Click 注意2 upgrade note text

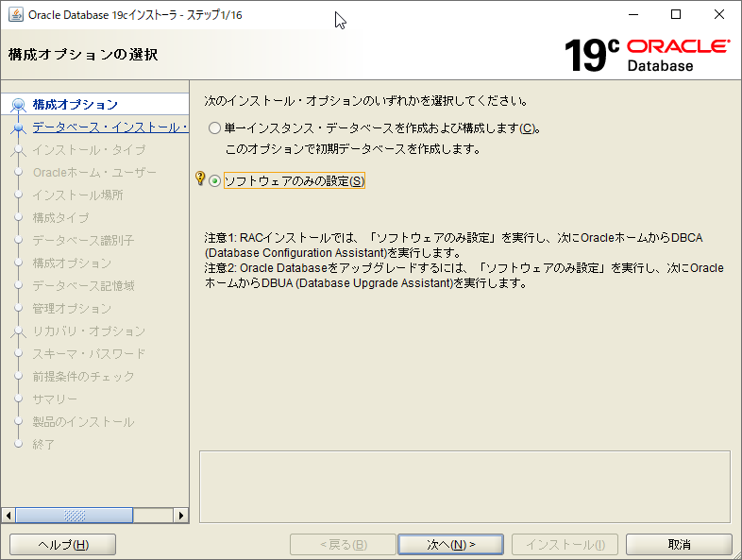point(464,276)
